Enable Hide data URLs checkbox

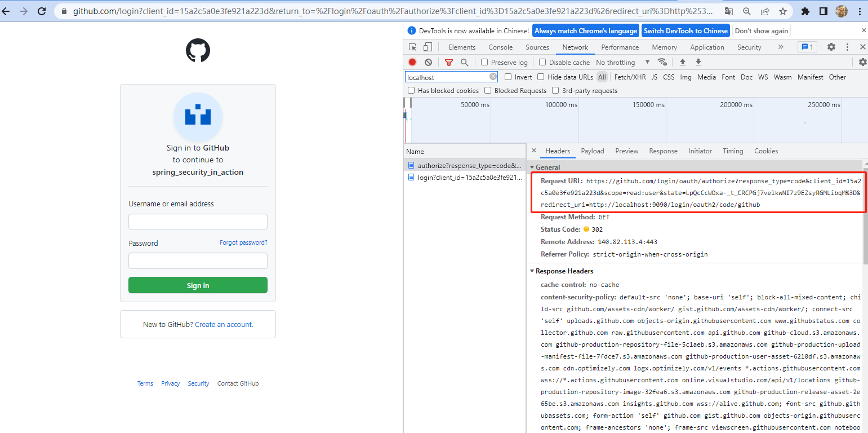pyautogui.click(x=541, y=77)
